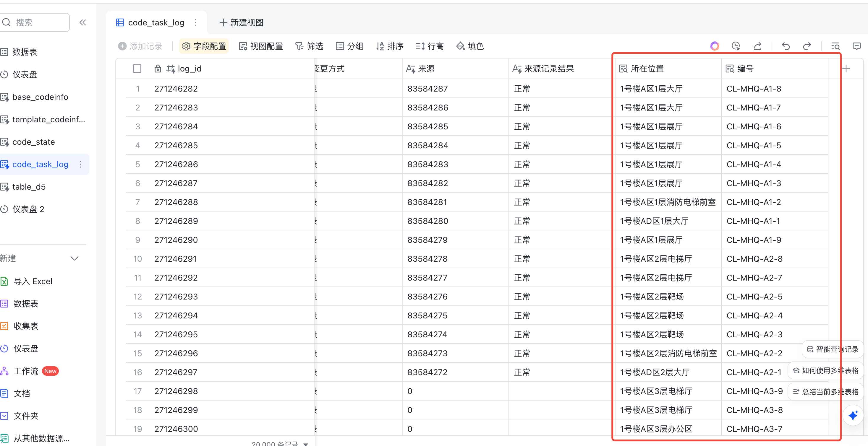868x446 pixels.
Task: Click the 文件夹 folder icon
Action: [4, 416]
